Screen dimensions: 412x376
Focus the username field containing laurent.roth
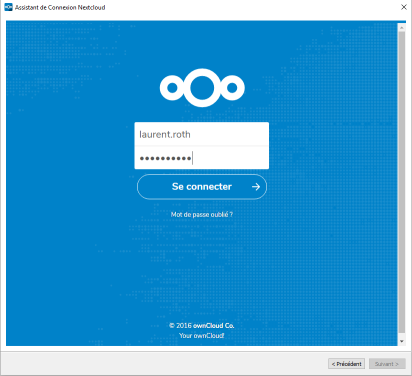point(202,134)
